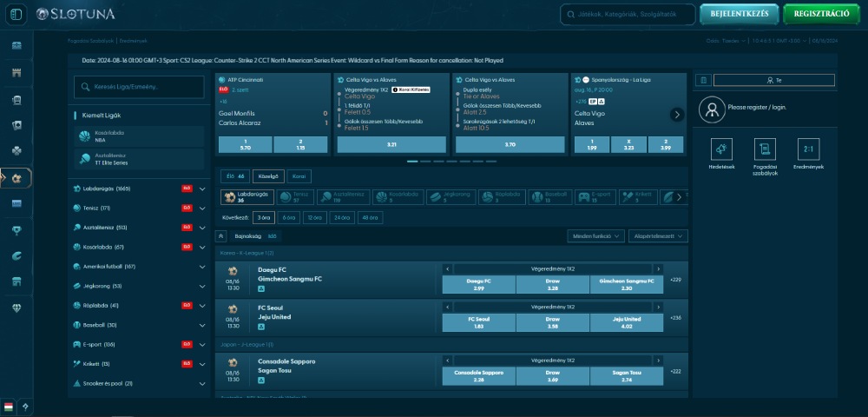Image resolution: width=868 pixels, height=417 pixels.
Task: Open the shop icon in left sidebar
Action: click(x=16, y=281)
